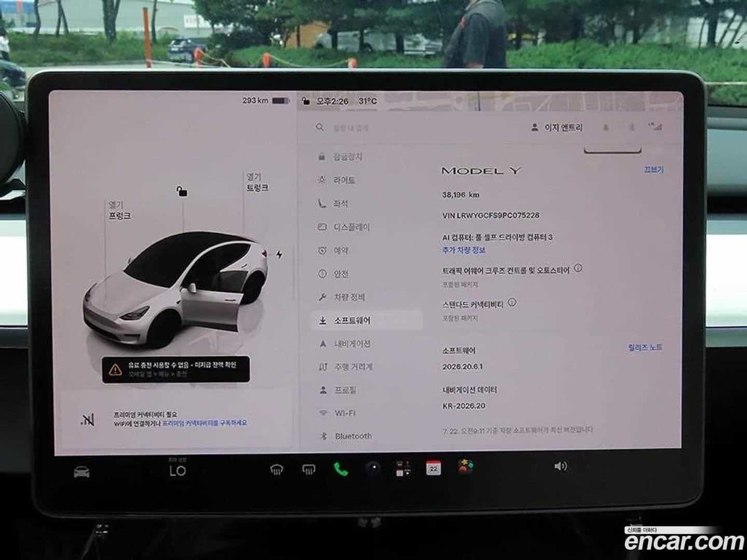Tap the 오후2:26 clock

coord(333,101)
